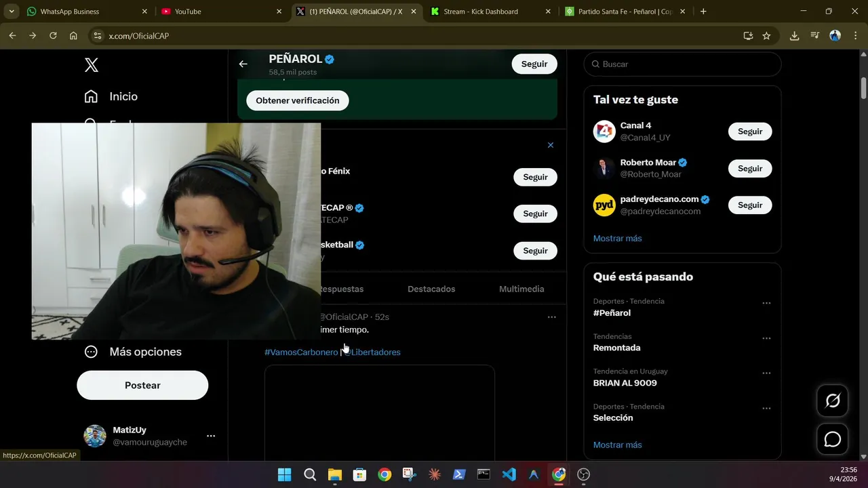This screenshot has width=868, height=488.
Task: Open the X logo home icon
Action: (92, 65)
